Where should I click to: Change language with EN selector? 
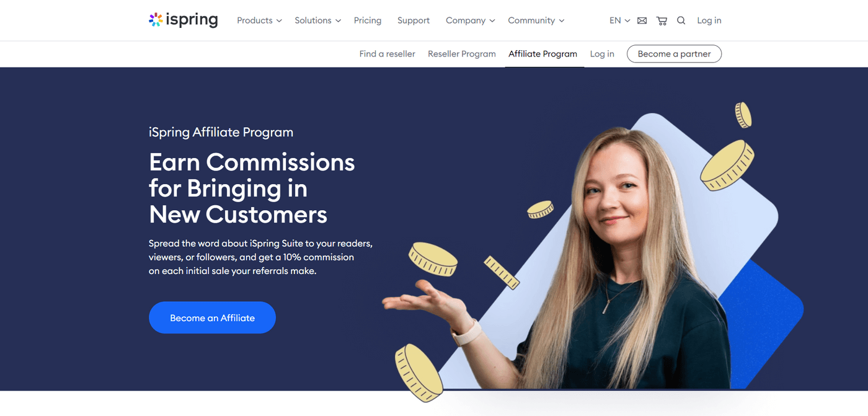coord(619,20)
